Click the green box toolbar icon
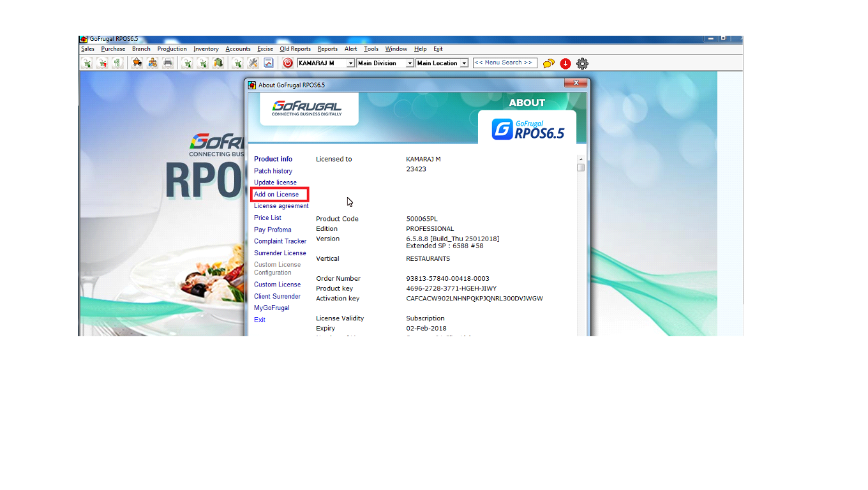This screenshot has width=868, height=490. (x=218, y=63)
